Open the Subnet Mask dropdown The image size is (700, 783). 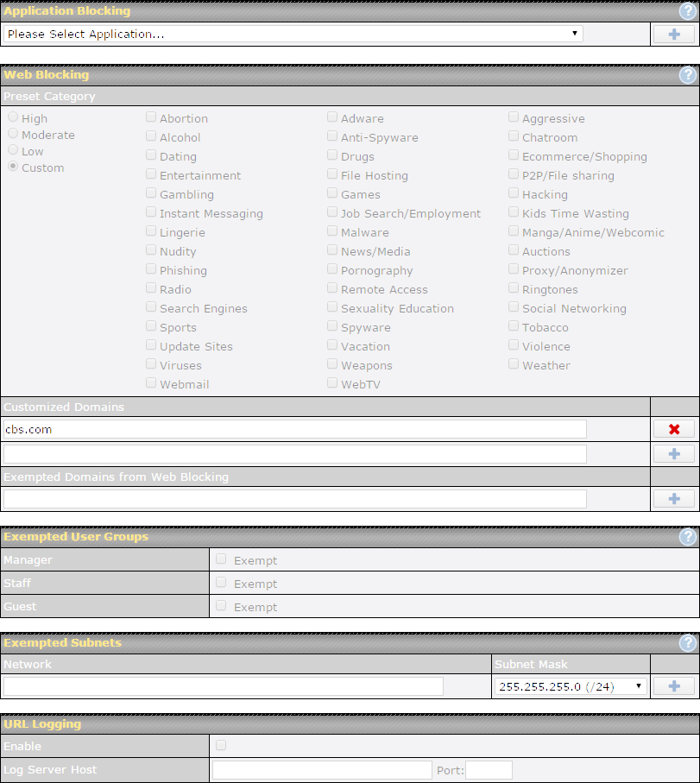click(571, 686)
